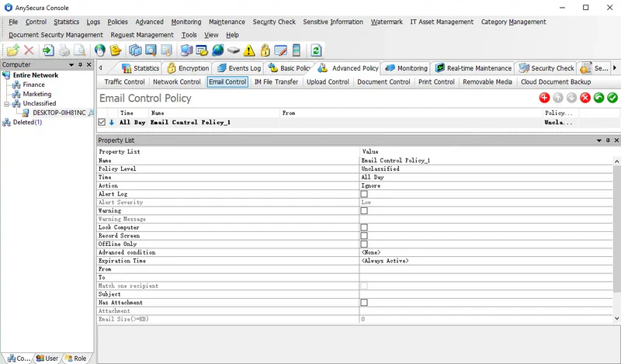Pin the Computer panel
621x364 pixels.
81,64
